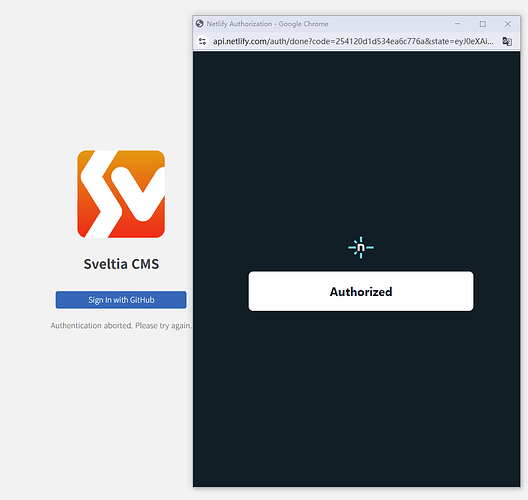
Task: Minimize the Netlify Authorization popup
Action: tap(457, 24)
